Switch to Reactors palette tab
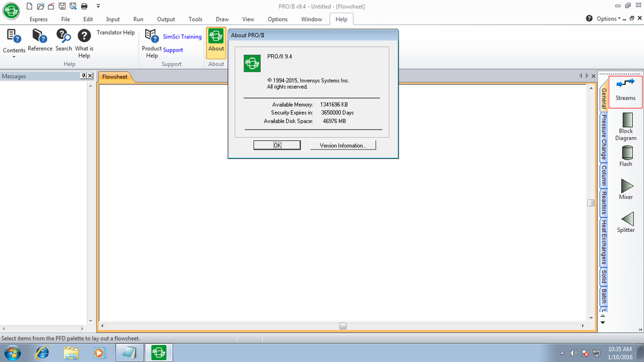The image size is (644, 362). 604,203
